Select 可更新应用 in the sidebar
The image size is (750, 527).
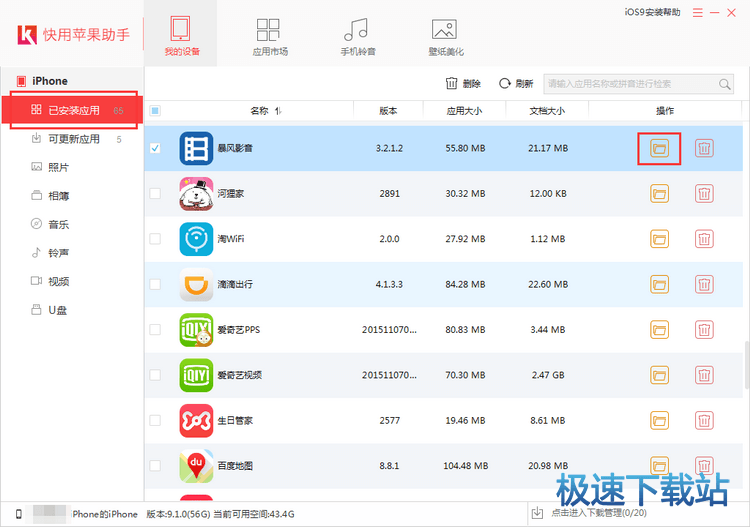click(x=74, y=139)
